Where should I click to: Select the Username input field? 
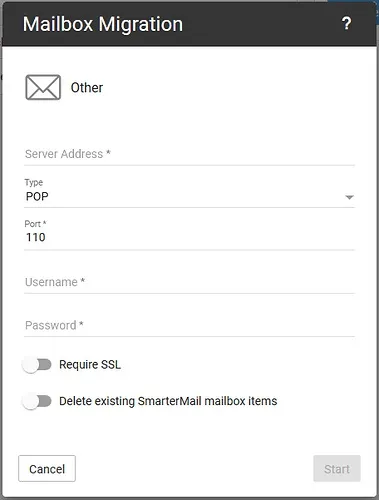pos(189,282)
